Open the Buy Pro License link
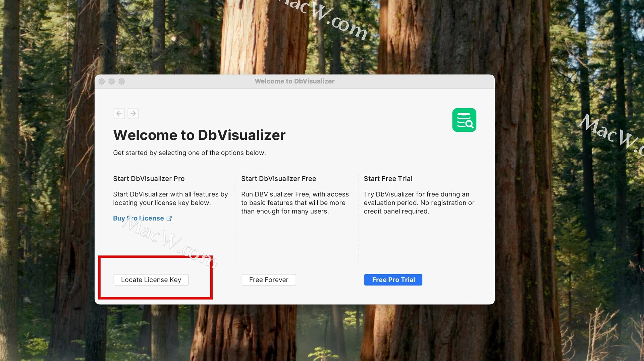644x361 pixels. [x=142, y=218]
